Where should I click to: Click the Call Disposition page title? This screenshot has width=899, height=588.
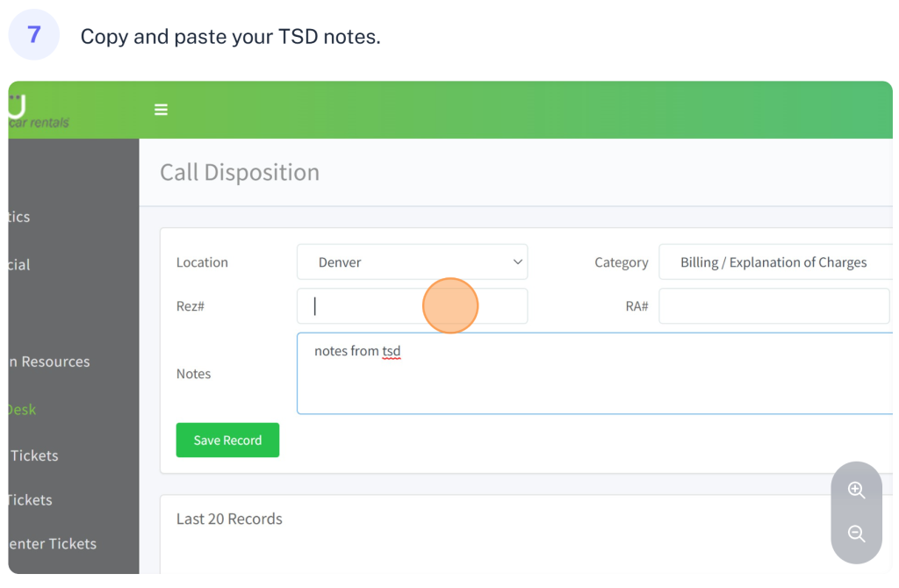(x=240, y=172)
